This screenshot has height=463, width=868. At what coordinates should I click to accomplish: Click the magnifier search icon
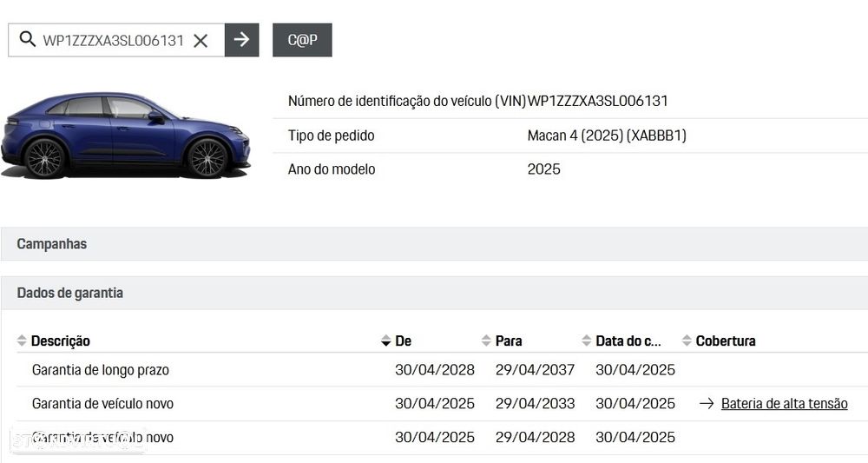tap(27, 39)
